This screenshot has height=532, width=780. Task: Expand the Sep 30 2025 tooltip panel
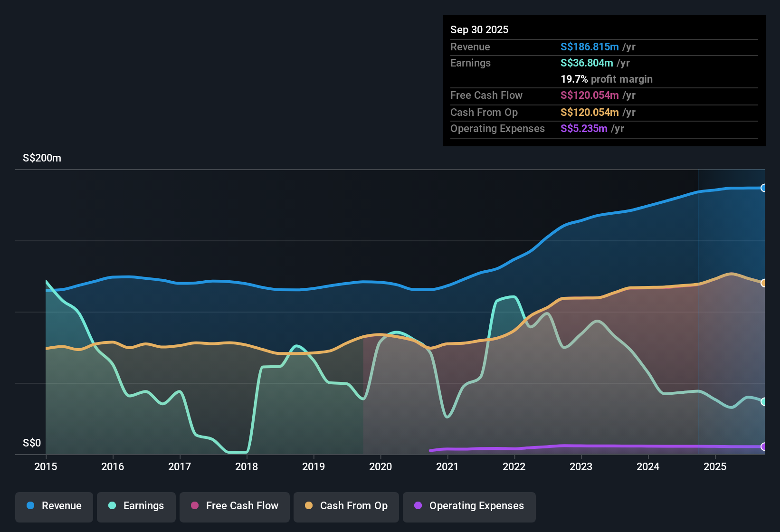click(479, 29)
